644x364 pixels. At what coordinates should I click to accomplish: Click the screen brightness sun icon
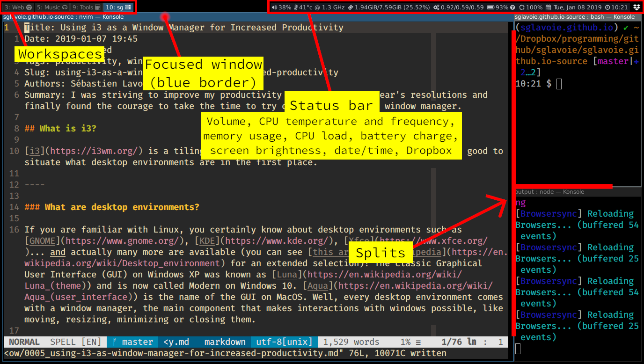click(x=522, y=7)
